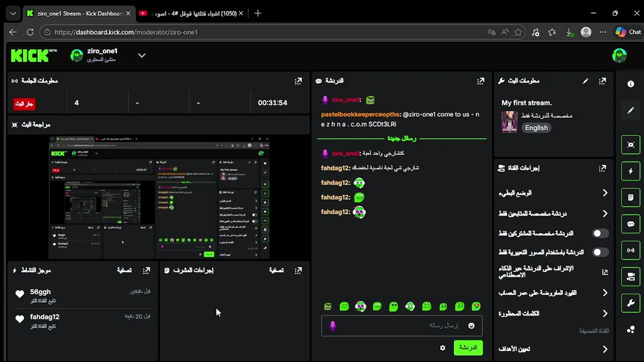Insert the last emote with pink cheeks
This screenshot has width=644, height=362.
pos(476,306)
